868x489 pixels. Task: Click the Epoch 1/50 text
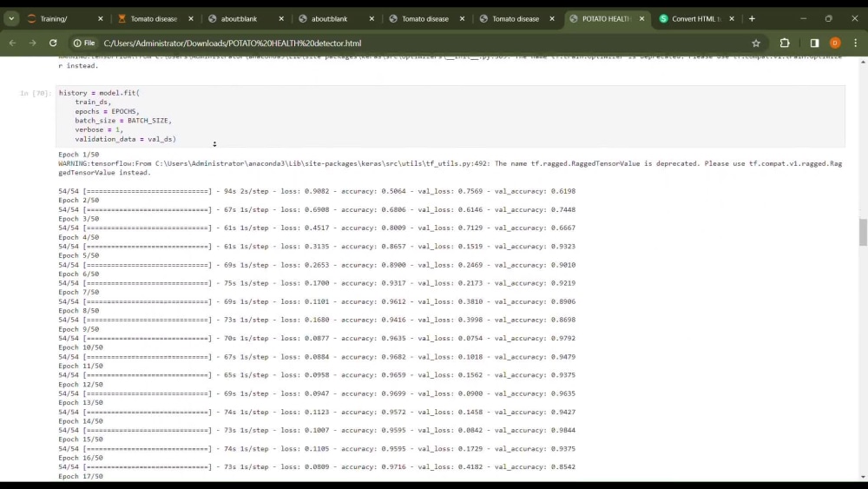tap(79, 154)
